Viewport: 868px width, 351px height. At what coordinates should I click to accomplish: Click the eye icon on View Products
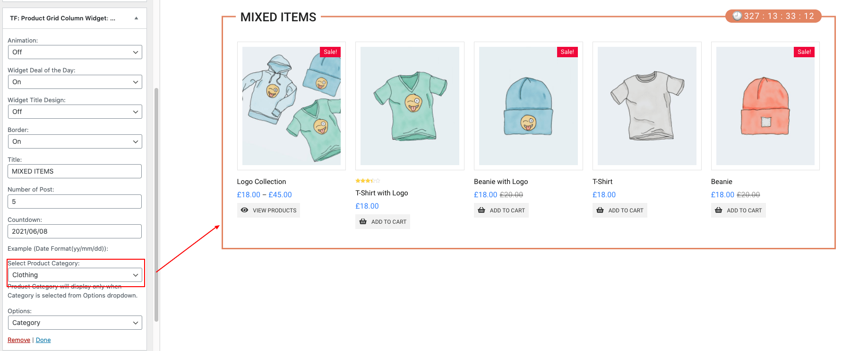pos(244,210)
